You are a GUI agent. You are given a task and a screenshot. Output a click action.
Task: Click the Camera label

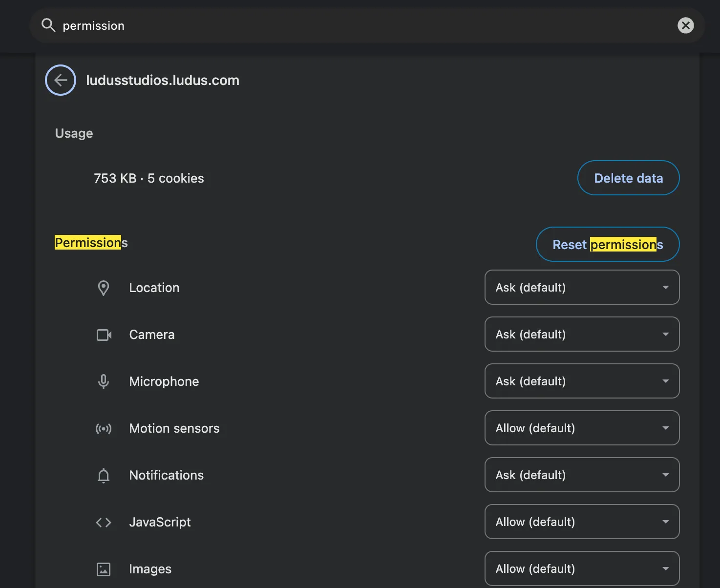click(152, 335)
